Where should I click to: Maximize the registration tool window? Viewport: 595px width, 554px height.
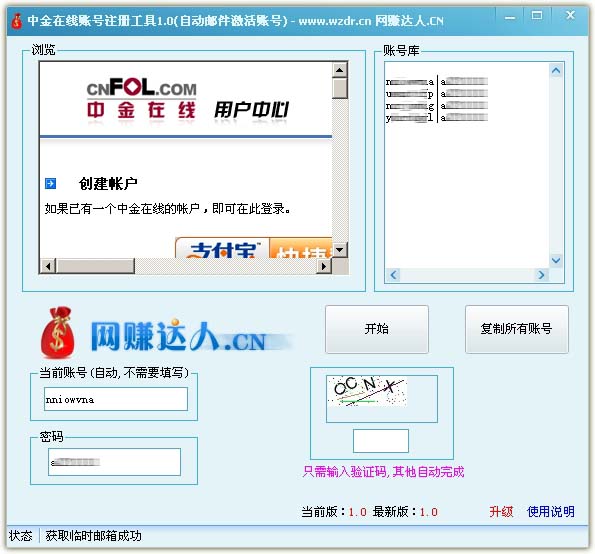click(x=537, y=16)
